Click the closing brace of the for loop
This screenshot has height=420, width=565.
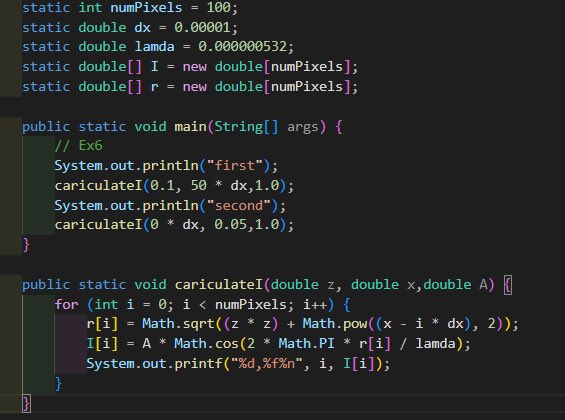[x=58, y=384]
